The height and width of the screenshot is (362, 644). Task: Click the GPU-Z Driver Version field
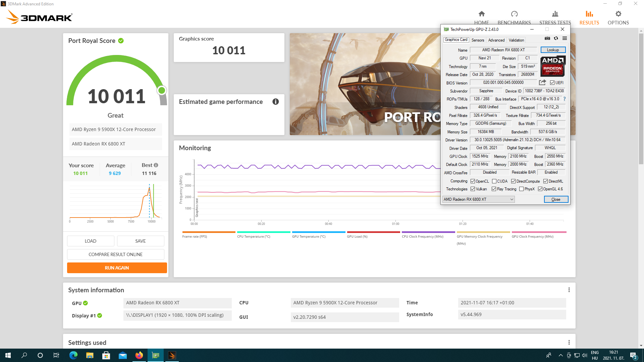pyautogui.click(x=517, y=140)
